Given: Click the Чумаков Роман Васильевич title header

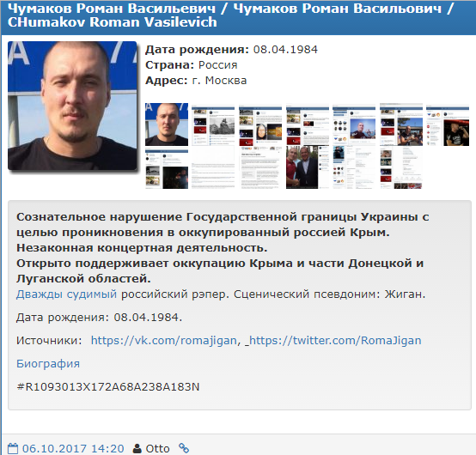Looking at the screenshot, I should [x=231, y=15].
